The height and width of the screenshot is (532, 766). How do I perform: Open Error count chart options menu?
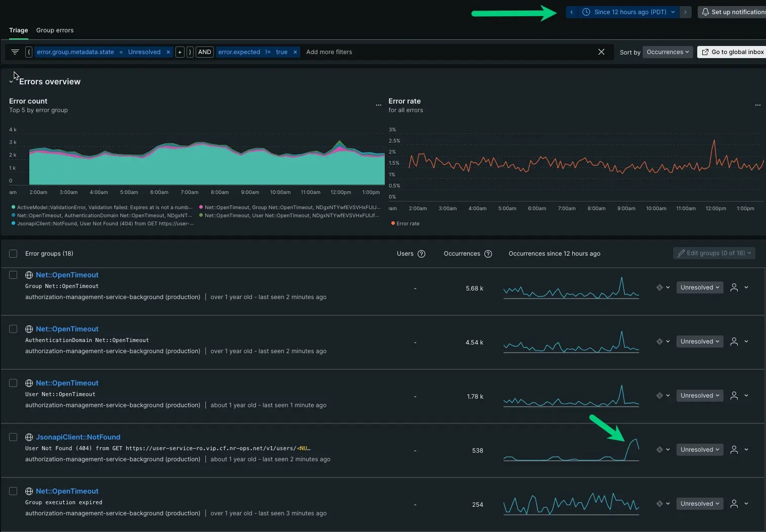pos(378,105)
